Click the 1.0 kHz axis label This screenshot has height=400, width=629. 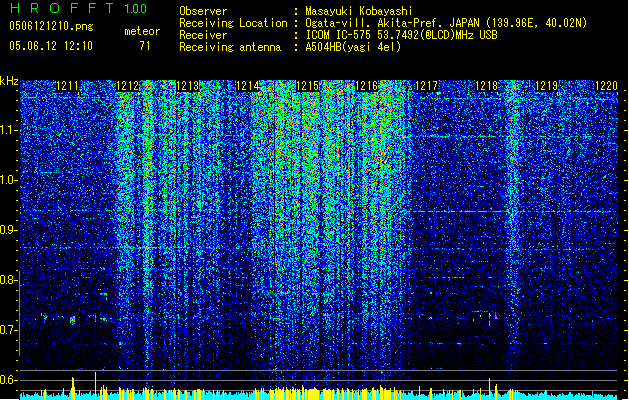point(9,181)
